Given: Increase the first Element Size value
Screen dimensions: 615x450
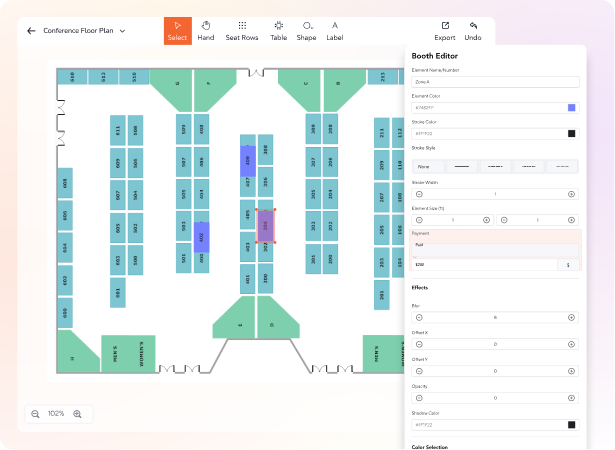Looking at the screenshot, I should [487, 220].
